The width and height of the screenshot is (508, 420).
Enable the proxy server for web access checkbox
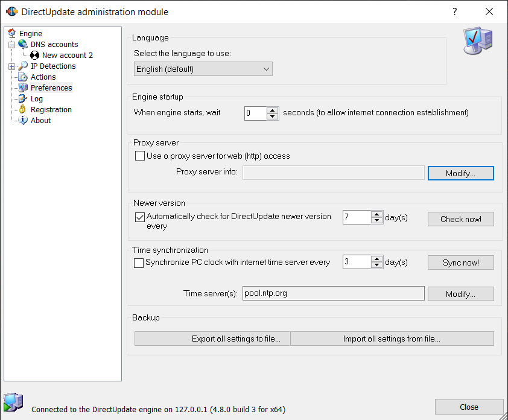(140, 156)
